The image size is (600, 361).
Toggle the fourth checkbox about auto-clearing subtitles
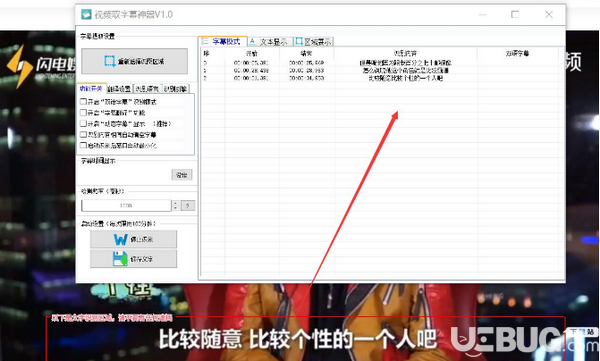(x=83, y=134)
